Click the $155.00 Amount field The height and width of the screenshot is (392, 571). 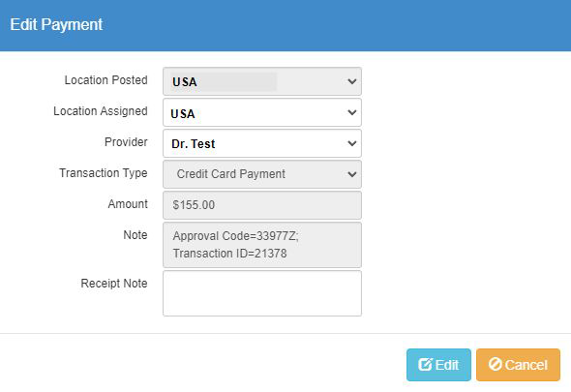[262, 205]
